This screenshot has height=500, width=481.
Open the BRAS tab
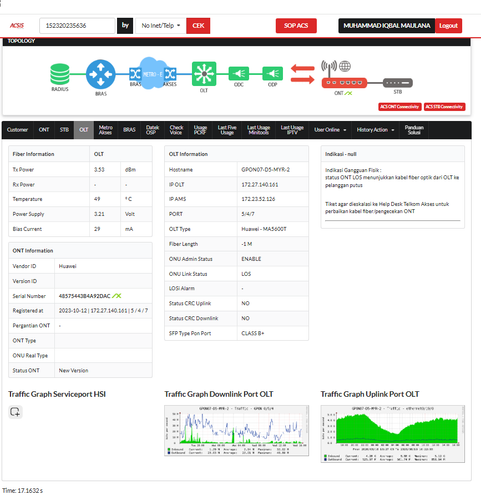129,130
